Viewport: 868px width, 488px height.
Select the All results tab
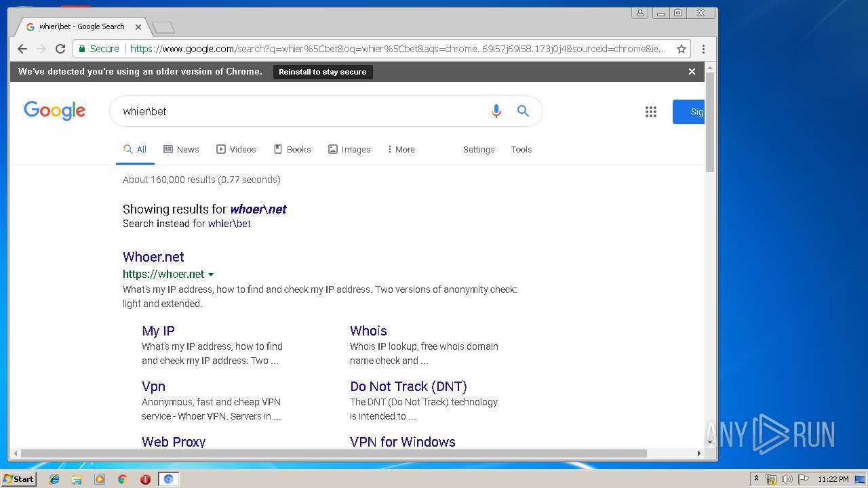(135, 149)
